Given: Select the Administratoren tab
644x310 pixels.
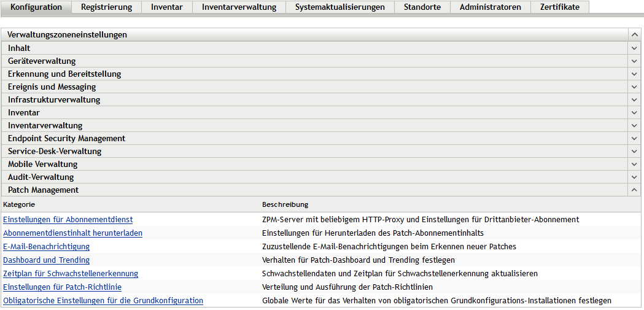Looking at the screenshot, I should pyautogui.click(x=490, y=7).
